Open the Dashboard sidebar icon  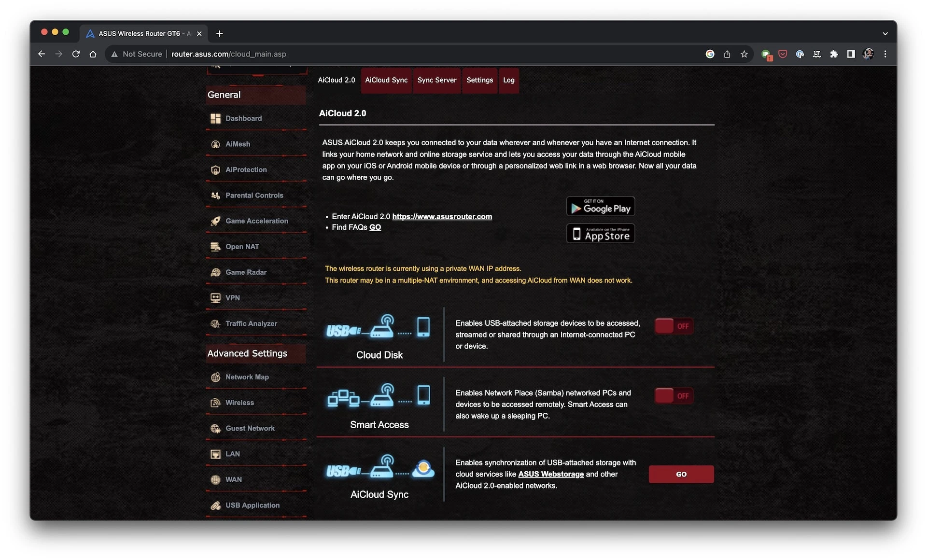(x=215, y=118)
